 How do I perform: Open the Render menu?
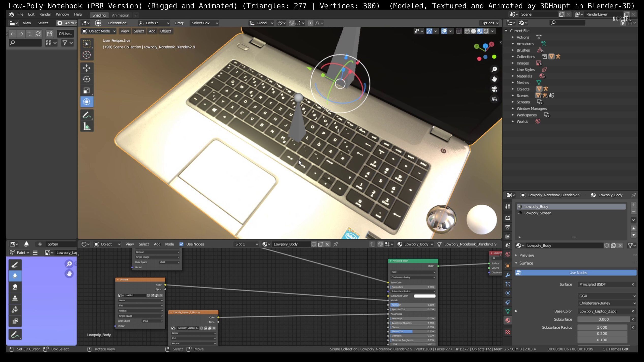click(45, 14)
